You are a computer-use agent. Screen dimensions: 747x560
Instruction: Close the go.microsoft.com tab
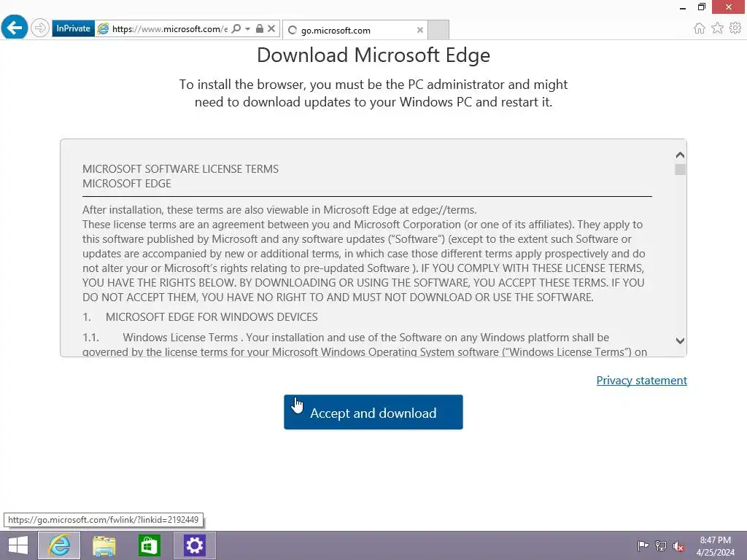click(x=419, y=30)
